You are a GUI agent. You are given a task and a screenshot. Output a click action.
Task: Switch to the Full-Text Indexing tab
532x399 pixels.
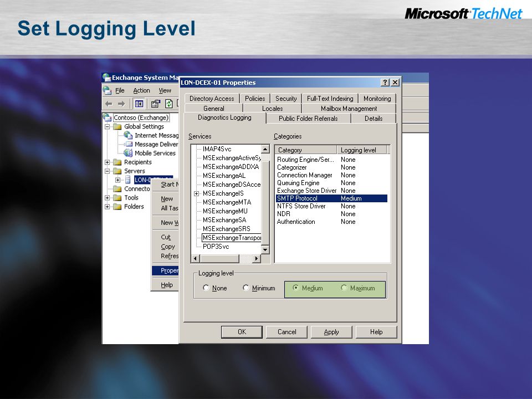(x=330, y=99)
